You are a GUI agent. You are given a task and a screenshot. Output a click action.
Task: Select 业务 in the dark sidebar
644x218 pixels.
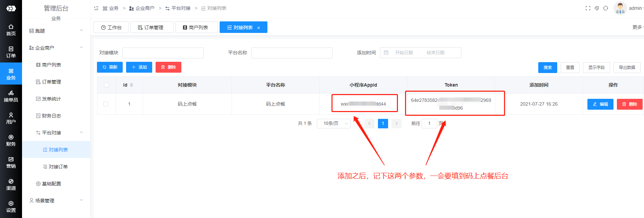pyautogui.click(x=11, y=74)
